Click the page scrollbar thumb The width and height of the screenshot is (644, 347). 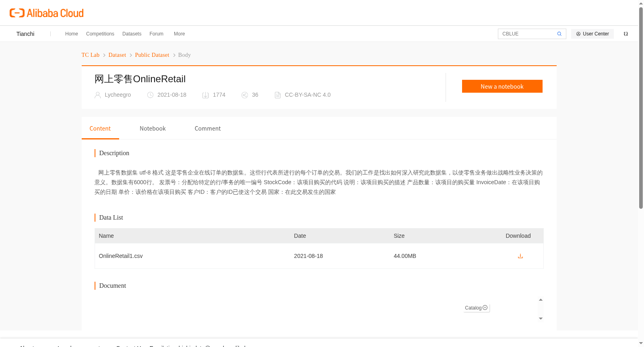click(641, 108)
